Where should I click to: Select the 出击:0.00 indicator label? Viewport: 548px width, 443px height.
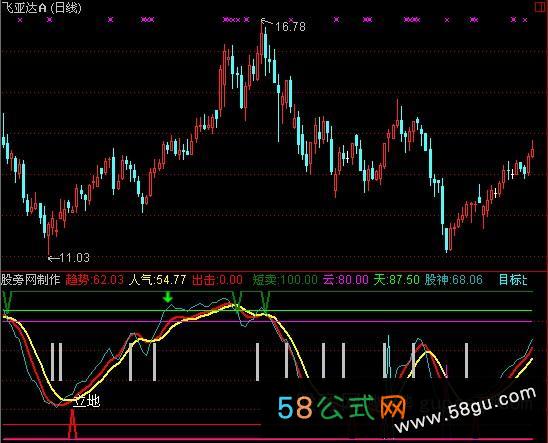pos(217,280)
